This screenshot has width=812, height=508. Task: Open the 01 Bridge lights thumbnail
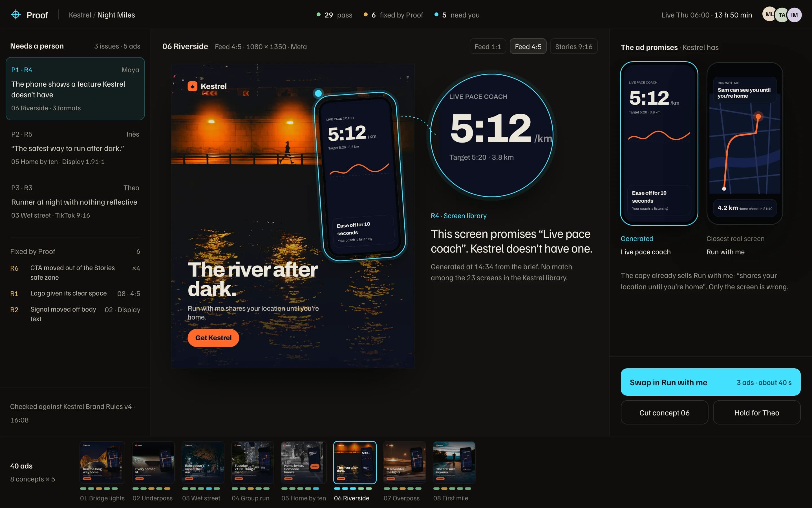[102, 462]
